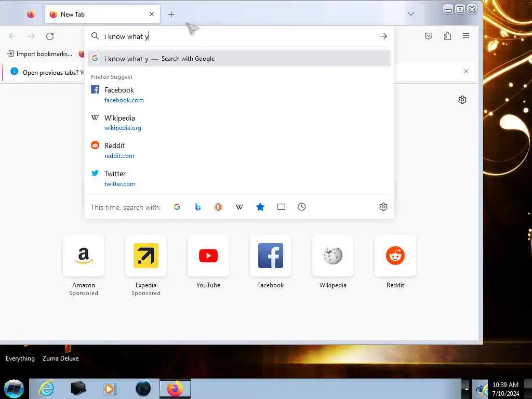Click the Windows Start orb
The width and height of the screenshot is (532, 399).
coord(14,389)
